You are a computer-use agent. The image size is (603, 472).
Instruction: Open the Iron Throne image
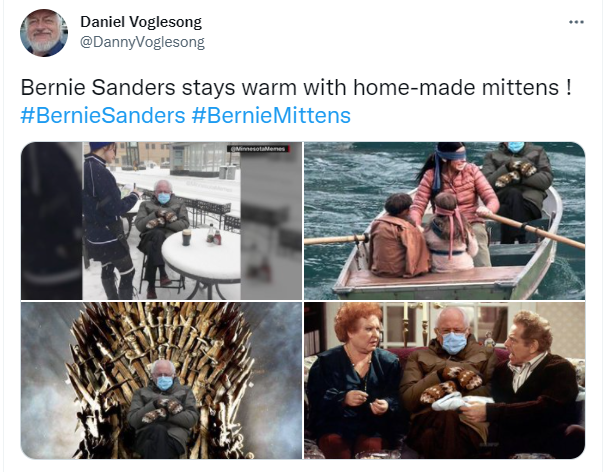162,380
